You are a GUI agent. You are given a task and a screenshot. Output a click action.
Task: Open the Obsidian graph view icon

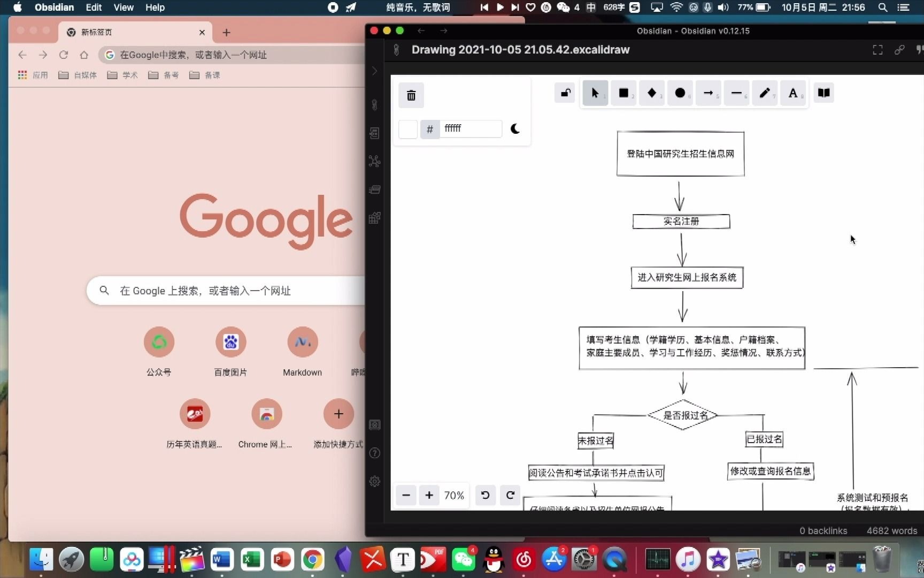(x=374, y=161)
